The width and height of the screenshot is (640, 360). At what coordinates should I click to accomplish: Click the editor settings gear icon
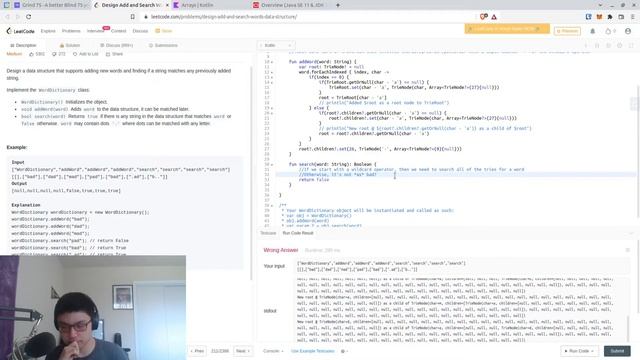pos(620,45)
